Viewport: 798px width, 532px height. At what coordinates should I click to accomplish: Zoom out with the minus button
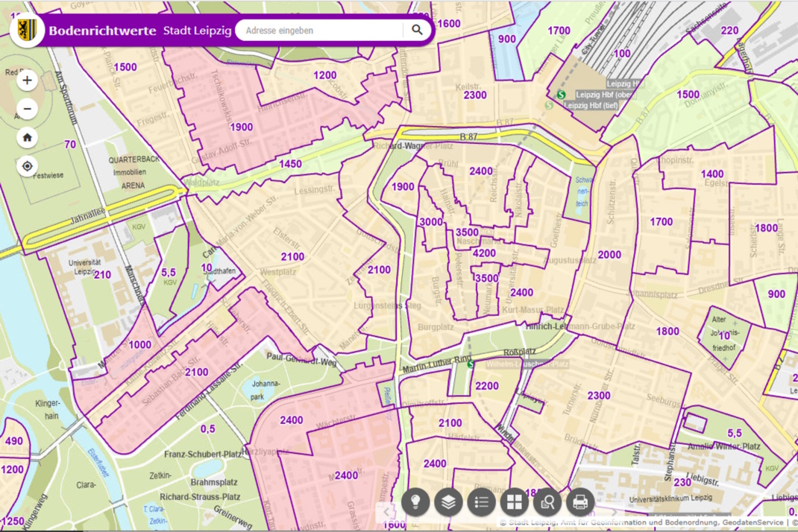coord(28,109)
